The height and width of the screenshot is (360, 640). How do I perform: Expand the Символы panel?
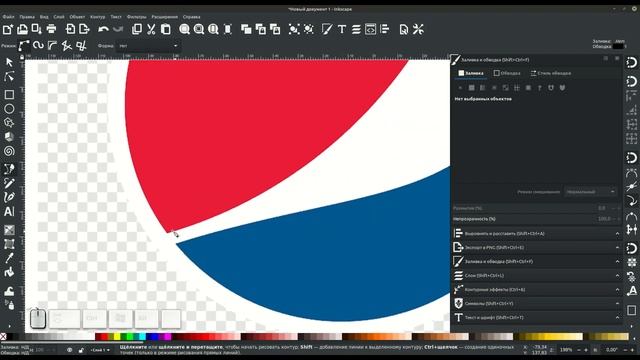click(x=537, y=303)
